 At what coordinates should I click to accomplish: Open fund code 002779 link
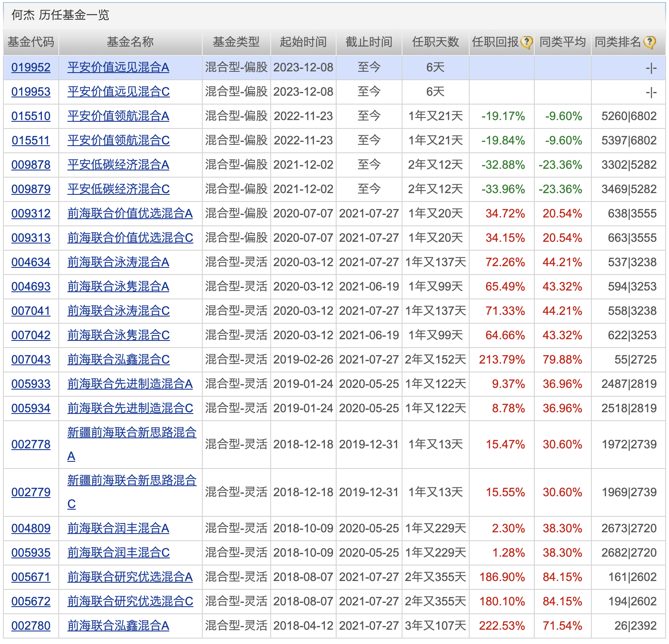[31, 492]
